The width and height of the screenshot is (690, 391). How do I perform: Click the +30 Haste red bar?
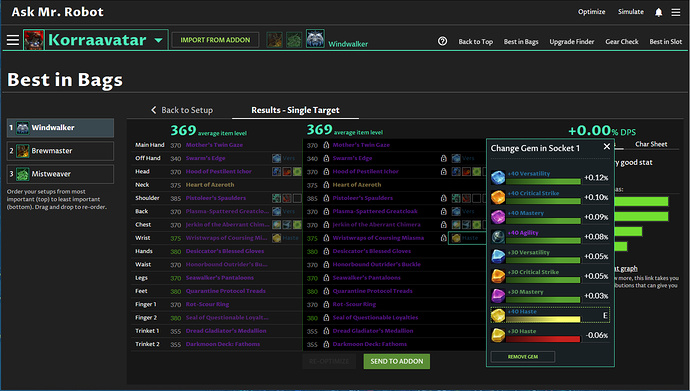[x=543, y=339]
